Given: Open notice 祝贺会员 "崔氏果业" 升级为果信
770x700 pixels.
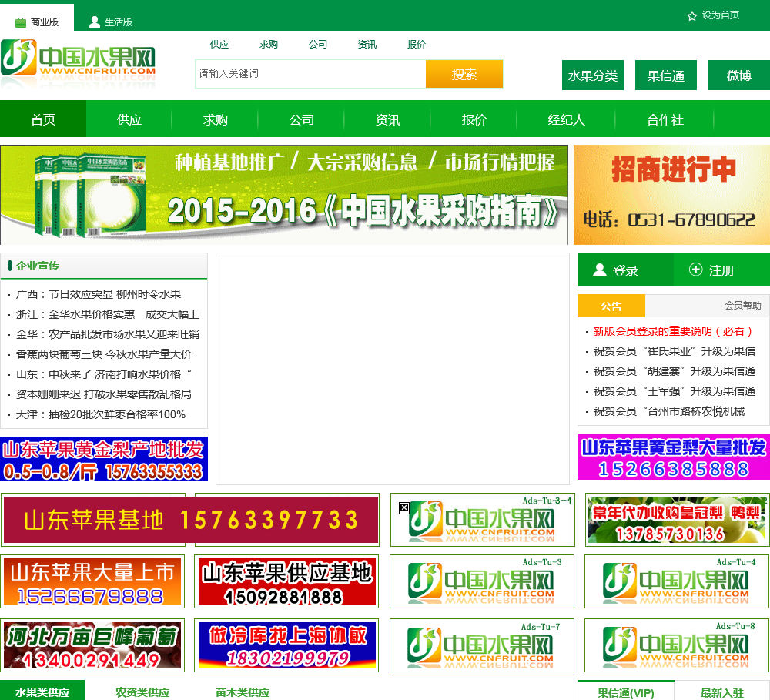Looking at the screenshot, I should (675, 351).
